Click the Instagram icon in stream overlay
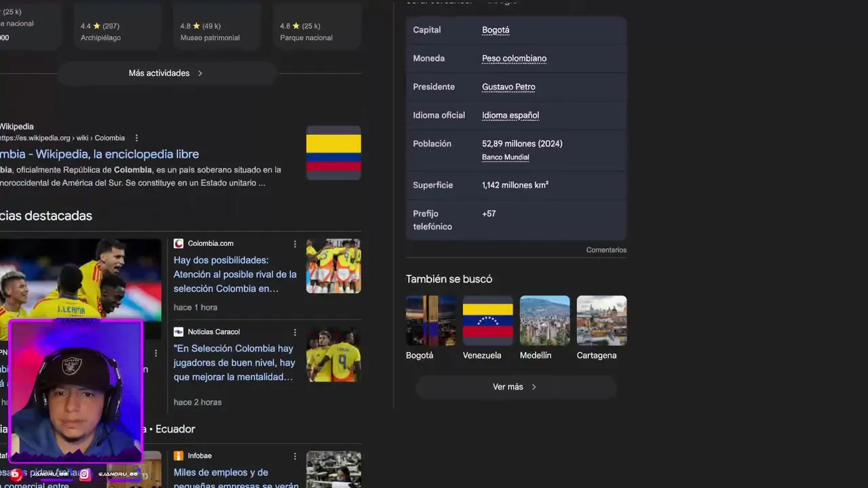 coord(85,474)
